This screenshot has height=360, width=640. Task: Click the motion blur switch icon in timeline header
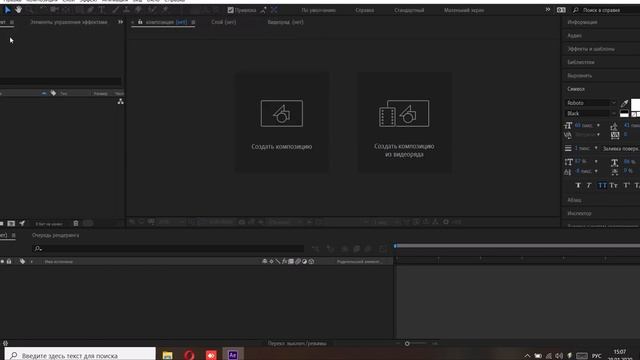pyautogui.click(x=298, y=261)
